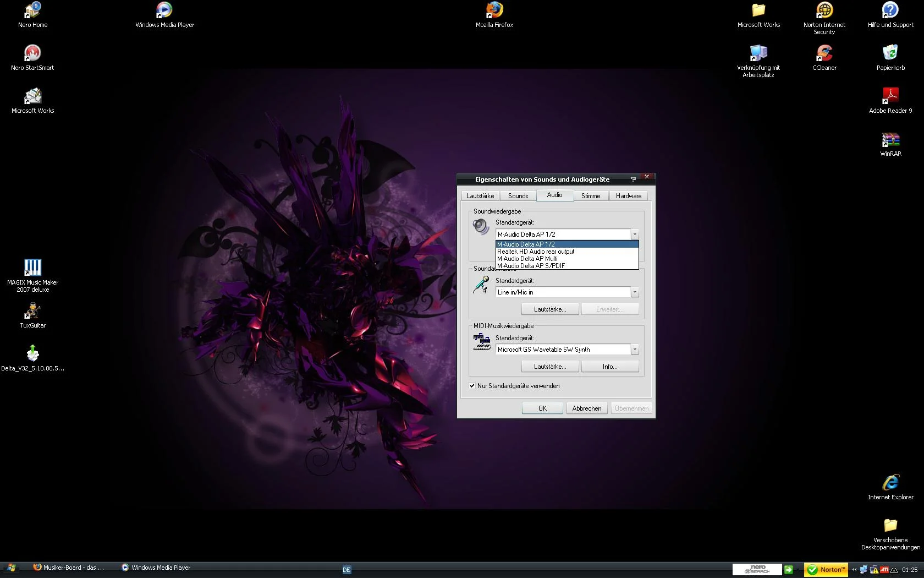Click the Abbrechen button
This screenshot has width=924, height=578.
586,408
